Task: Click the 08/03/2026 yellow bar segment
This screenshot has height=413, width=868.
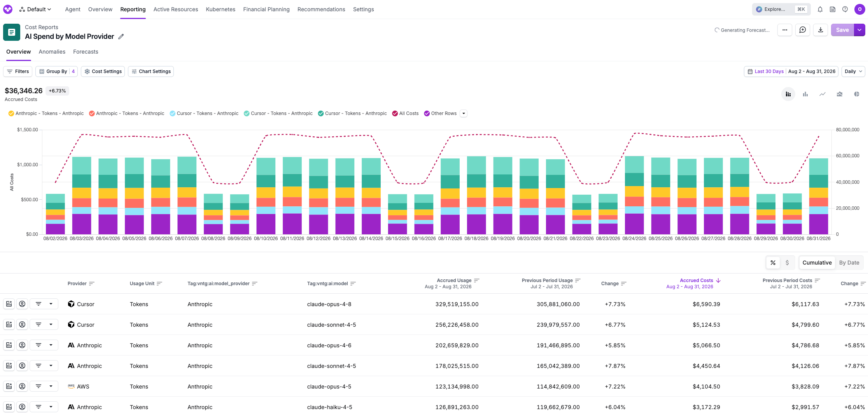Action: [x=82, y=193]
